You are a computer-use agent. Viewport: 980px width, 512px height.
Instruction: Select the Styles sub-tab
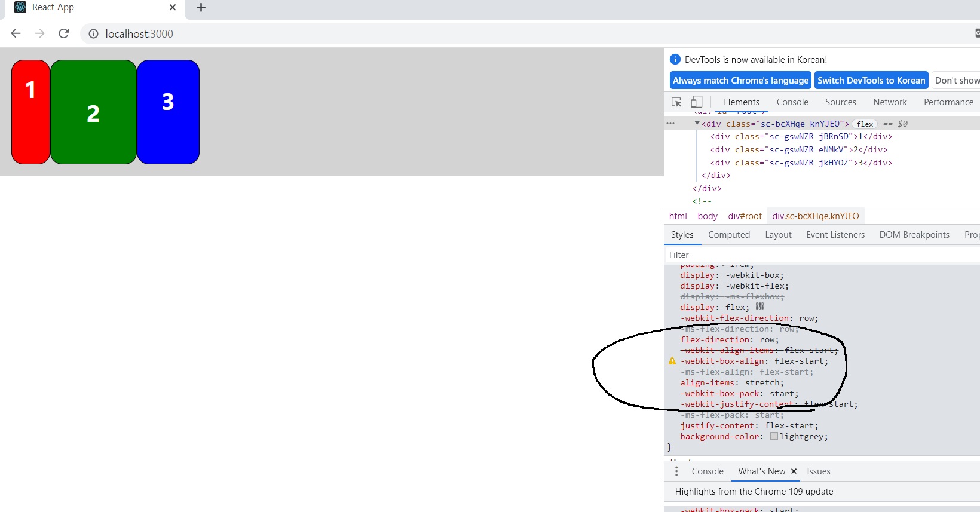[x=682, y=235]
